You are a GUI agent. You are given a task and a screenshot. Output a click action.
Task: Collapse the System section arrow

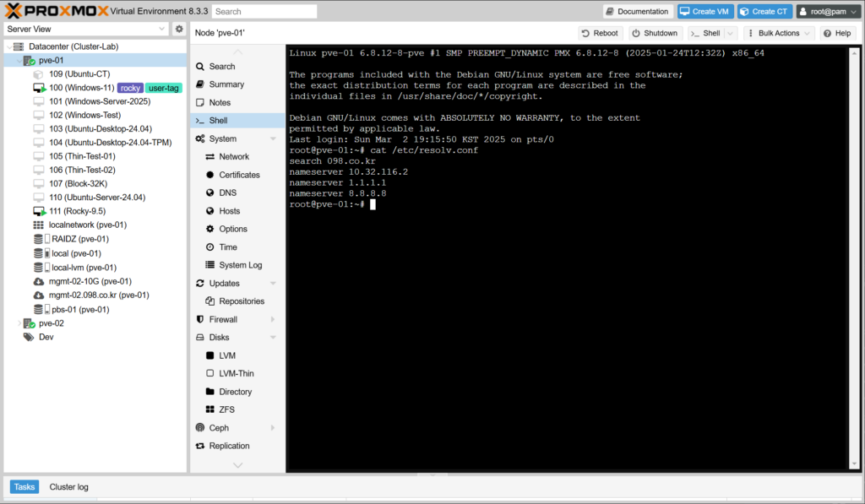click(x=273, y=138)
